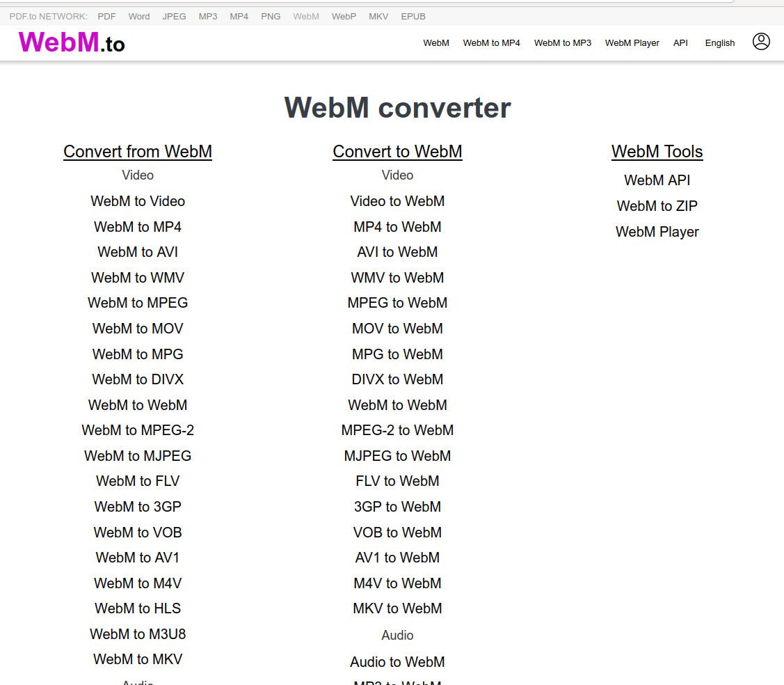This screenshot has height=685, width=784.
Task: Select WebM in the top navigation
Action: 436,42
